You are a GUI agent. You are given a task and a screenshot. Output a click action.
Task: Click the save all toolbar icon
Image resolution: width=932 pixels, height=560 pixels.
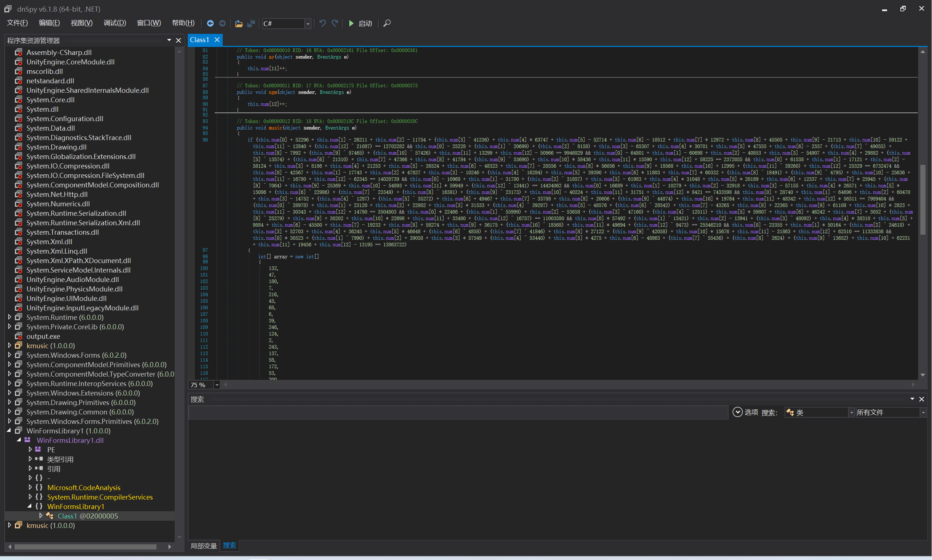pos(251,23)
